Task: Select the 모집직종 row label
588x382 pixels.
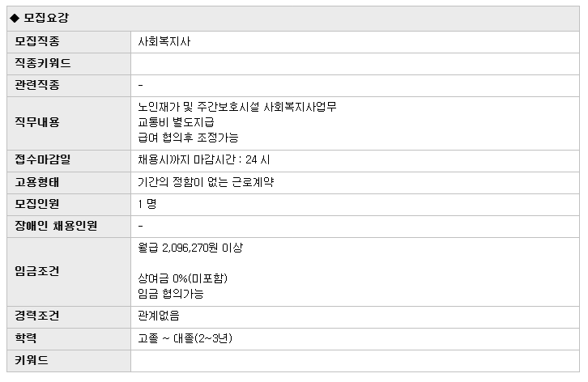Action: 69,42
